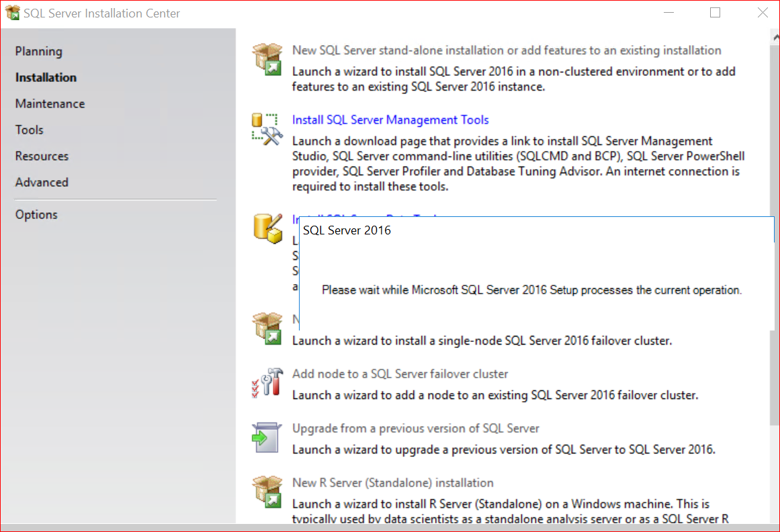Image resolution: width=780 pixels, height=532 pixels.
Task: Open the Planning section
Action: point(38,51)
